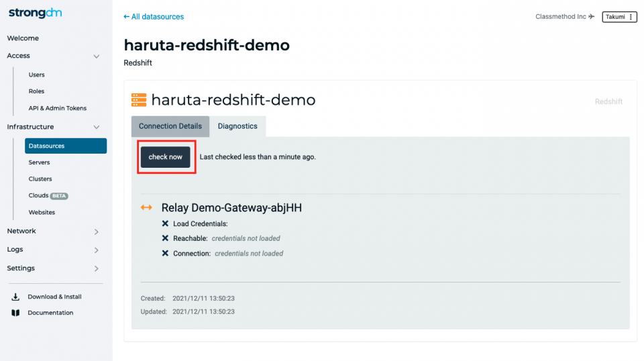
Task: Click 'credentials not loaded' beside Connection
Action: point(249,254)
